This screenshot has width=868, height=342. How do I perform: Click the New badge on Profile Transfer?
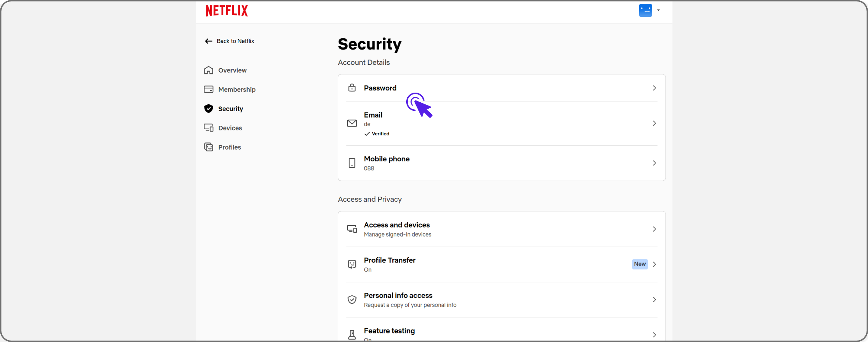640,264
